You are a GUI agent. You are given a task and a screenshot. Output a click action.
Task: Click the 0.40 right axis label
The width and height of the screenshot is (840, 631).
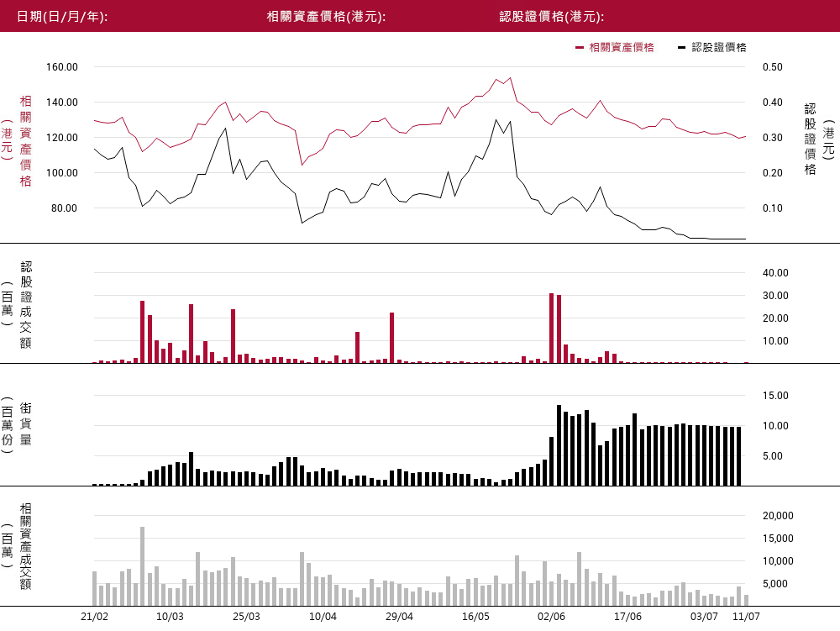click(x=773, y=103)
